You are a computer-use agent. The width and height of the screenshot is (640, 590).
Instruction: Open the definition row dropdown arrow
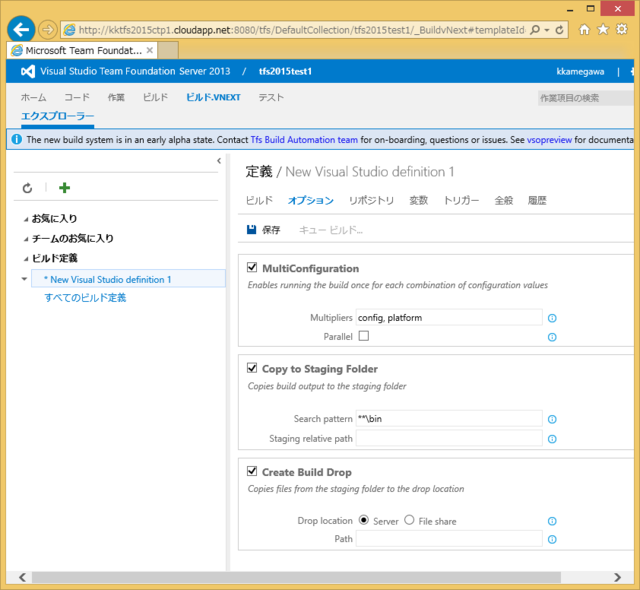click(x=24, y=279)
